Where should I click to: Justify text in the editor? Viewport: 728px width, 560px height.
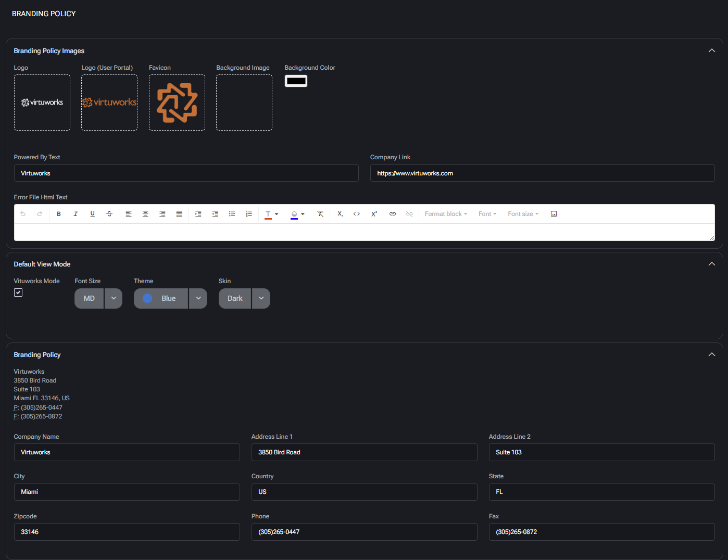coord(179,214)
